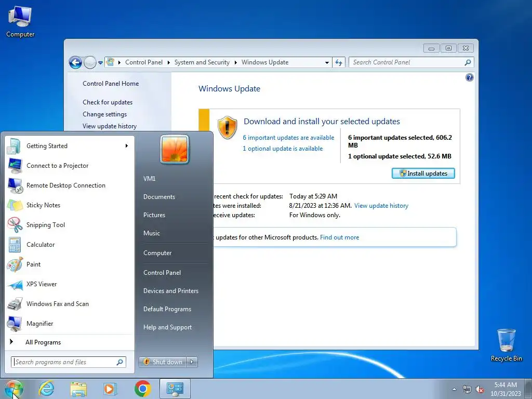This screenshot has height=399, width=532.
Task: Launch Paint
Action: tap(69, 264)
